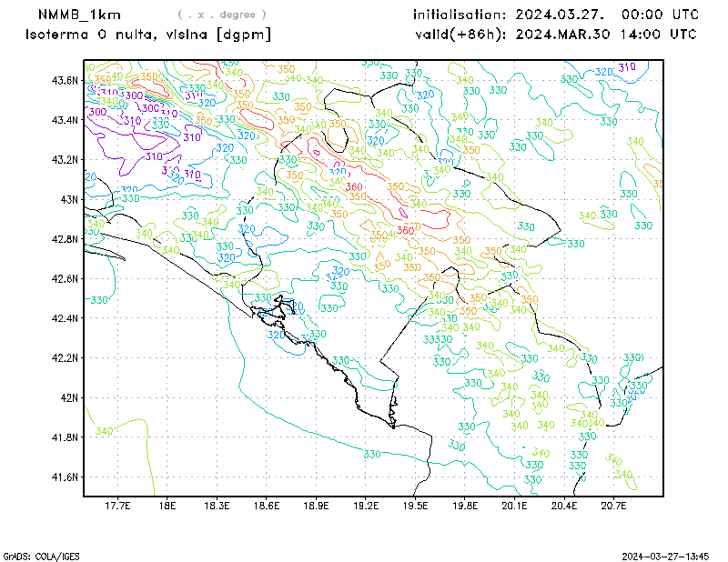Click the valid date 2024.MAR.30
Viewport: 728px width, 562px height.
[x=562, y=35]
